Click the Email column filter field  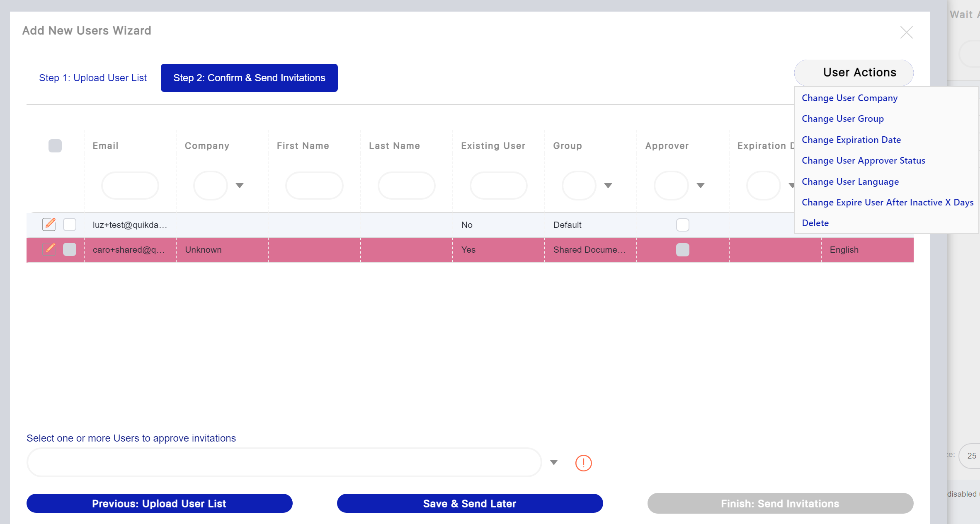(130, 186)
